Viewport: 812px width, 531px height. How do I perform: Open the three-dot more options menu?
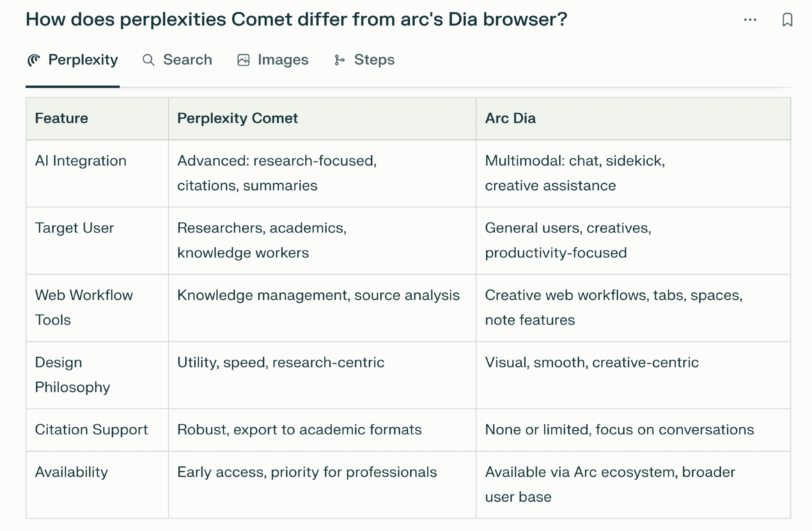click(x=750, y=19)
